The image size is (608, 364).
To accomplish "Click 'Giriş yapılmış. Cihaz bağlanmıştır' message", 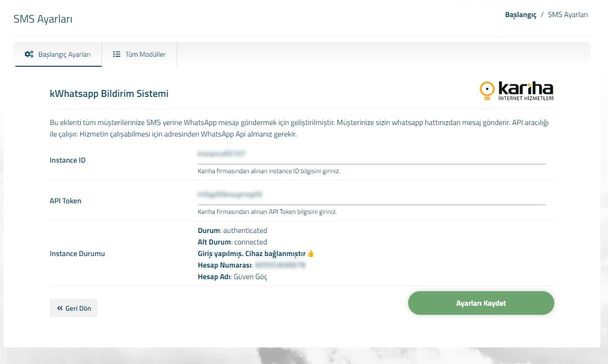I will (252, 254).
